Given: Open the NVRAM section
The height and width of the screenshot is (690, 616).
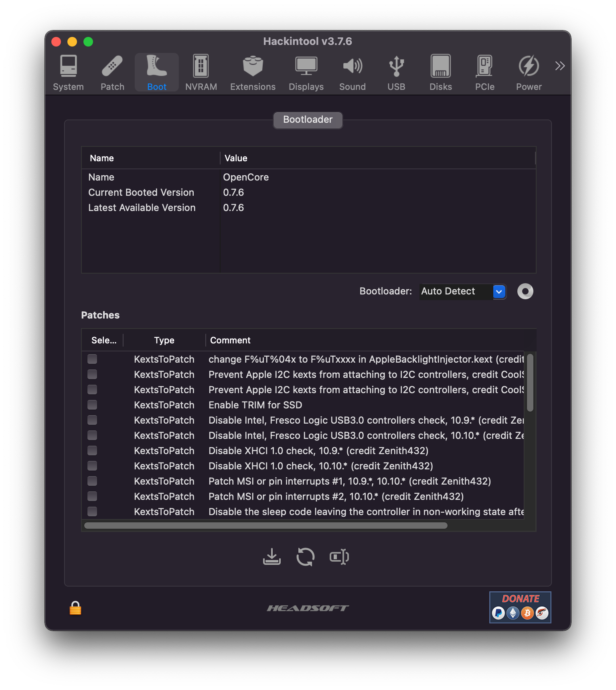Looking at the screenshot, I should (201, 73).
